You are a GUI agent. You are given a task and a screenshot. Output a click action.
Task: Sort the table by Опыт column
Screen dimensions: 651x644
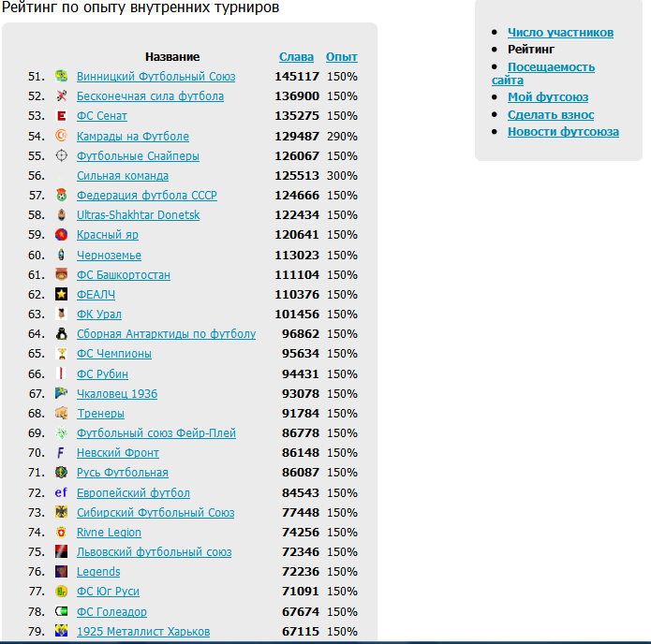click(x=341, y=57)
